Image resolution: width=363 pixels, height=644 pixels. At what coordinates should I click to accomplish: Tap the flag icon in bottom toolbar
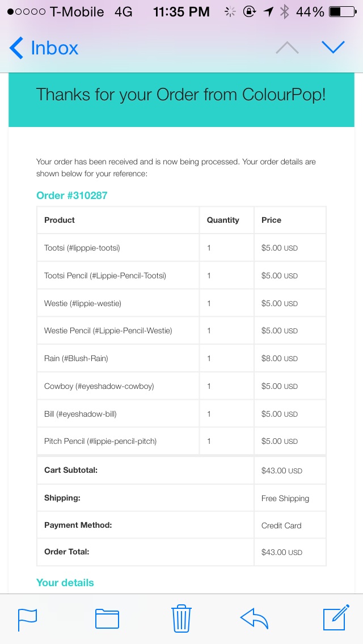pos(27,620)
